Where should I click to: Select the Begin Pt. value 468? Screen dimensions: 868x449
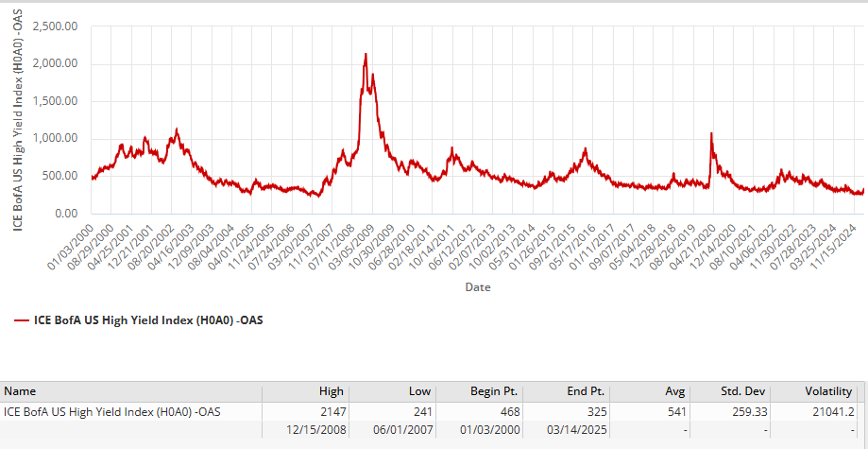tap(510, 411)
